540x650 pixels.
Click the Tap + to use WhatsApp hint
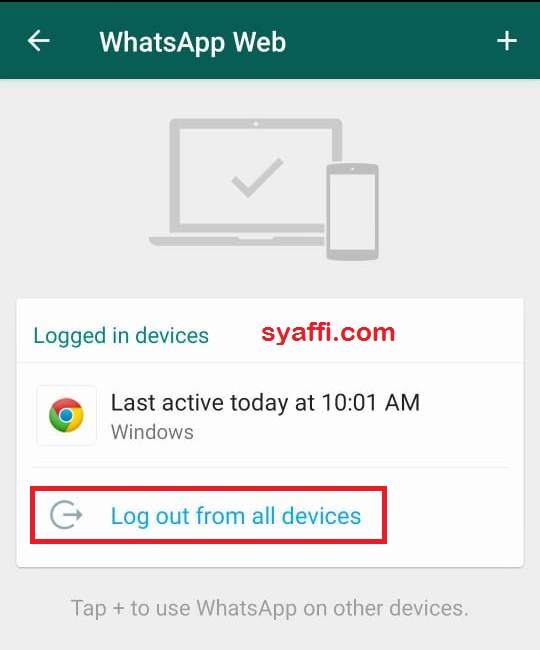(269, 608)
